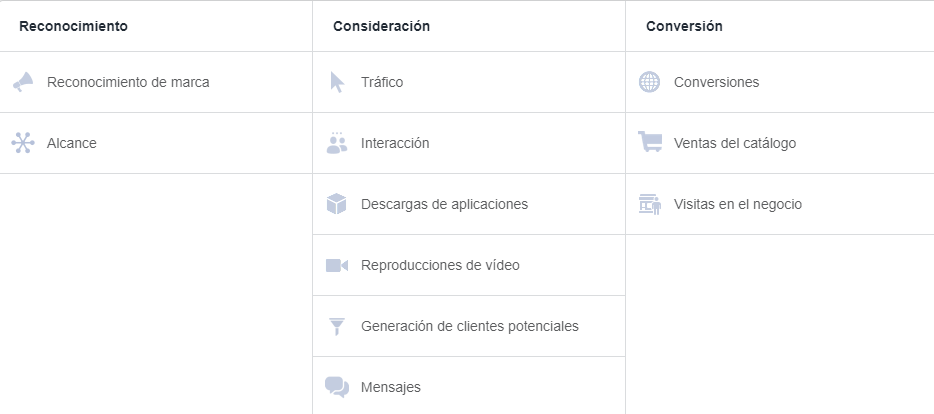Click the Consideración column header
The image size is (934, 414).
click(382, 26)
